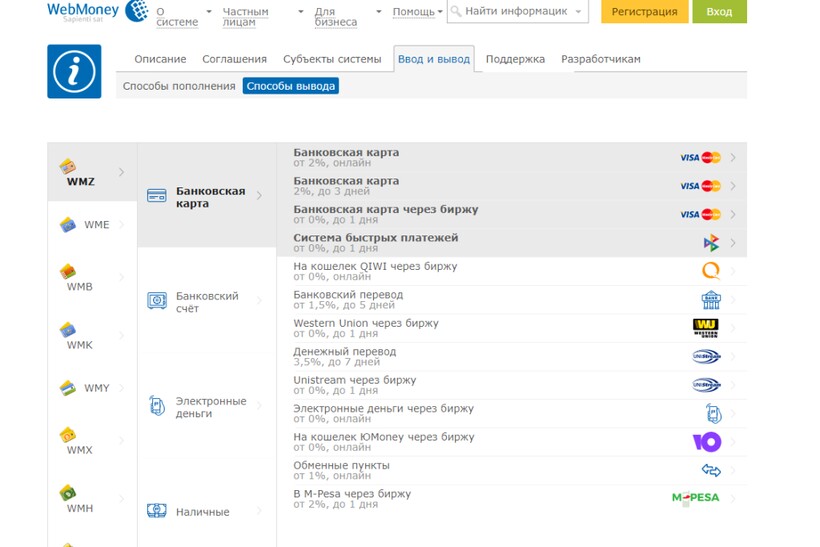Image resolution: width=820 pixels, height=547 pixels.
Task: Open the 'Помощь' dropdown menu
Action: click(x=416, y=12)
